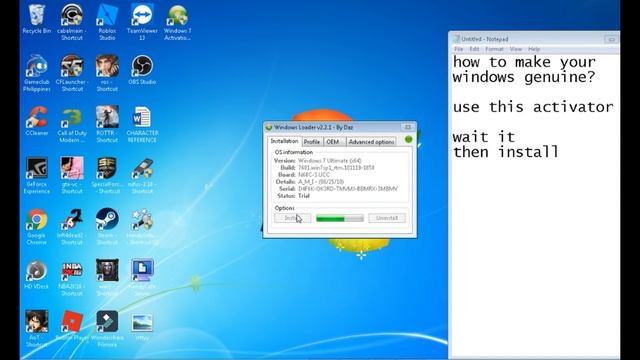Launch OBS Studio from the desktop
The width and height of the screenshot is (640, 360).
[x=142, y=67]
